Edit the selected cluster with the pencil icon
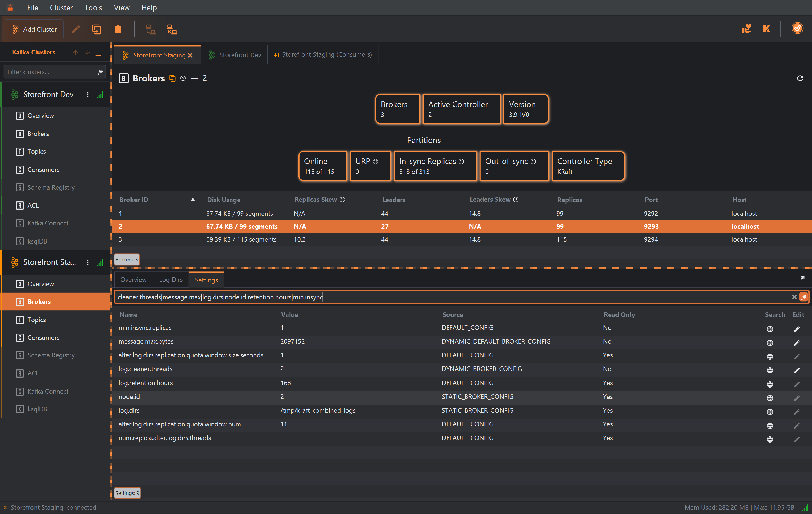Viewport: 812px width, 514px height. point(75,29)
